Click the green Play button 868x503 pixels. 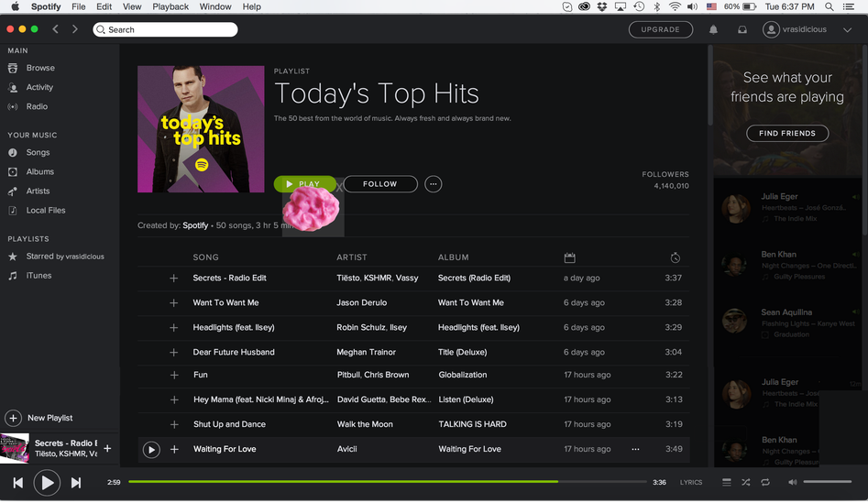[304, 184]
